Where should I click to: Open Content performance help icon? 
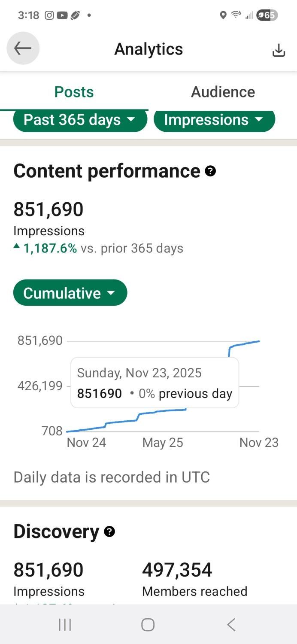(x=210, y=171)
